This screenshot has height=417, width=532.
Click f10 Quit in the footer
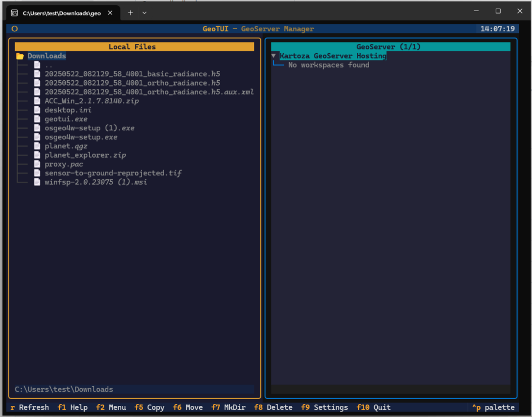[373, 407]
